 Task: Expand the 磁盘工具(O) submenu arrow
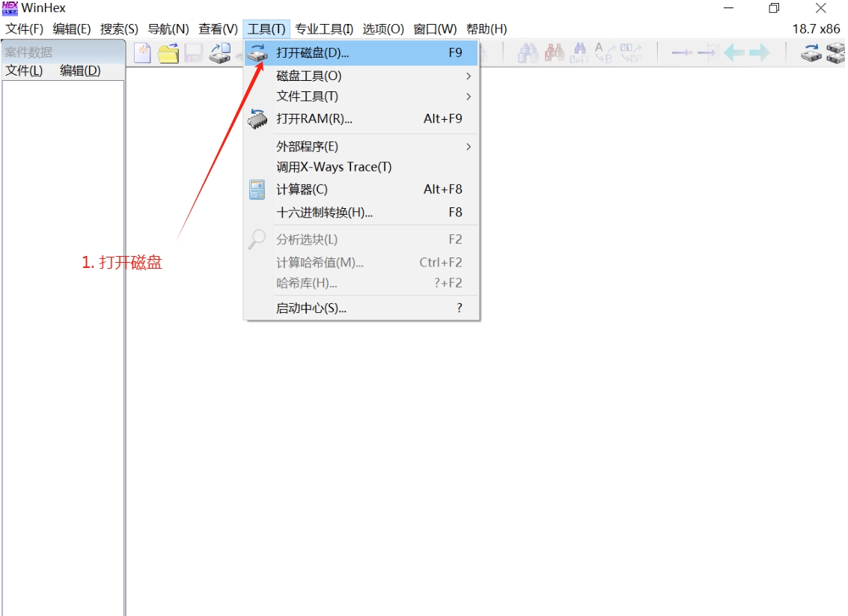[x=469, y=76]
